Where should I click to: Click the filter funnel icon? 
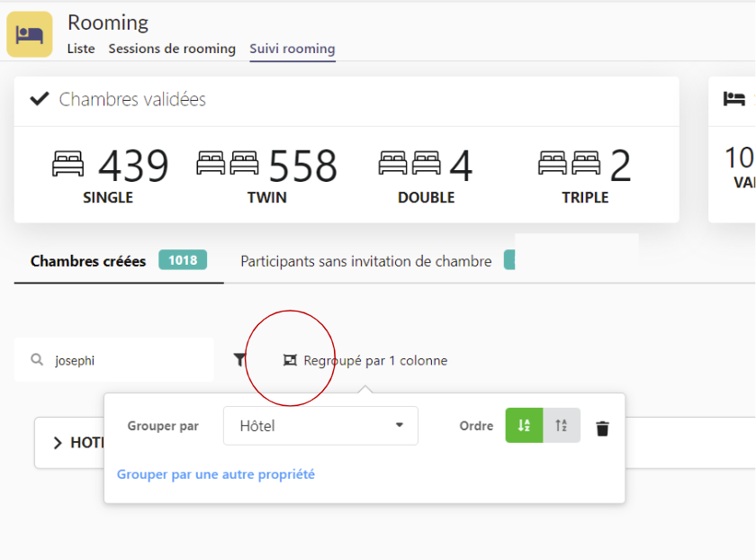tap(239, 360)
